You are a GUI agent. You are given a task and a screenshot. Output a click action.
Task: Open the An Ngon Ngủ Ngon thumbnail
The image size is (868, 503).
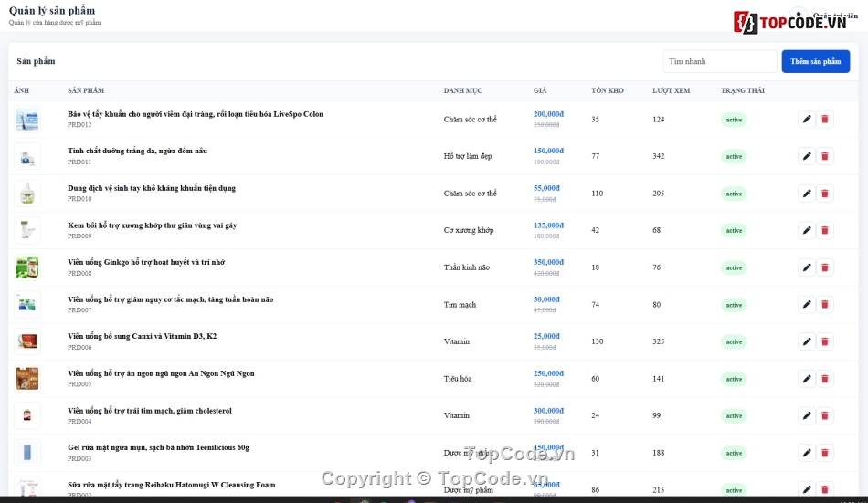click(27, 379)
